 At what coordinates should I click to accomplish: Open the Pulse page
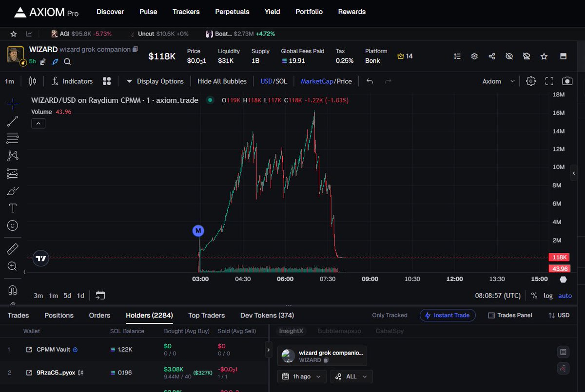(148, 12)
